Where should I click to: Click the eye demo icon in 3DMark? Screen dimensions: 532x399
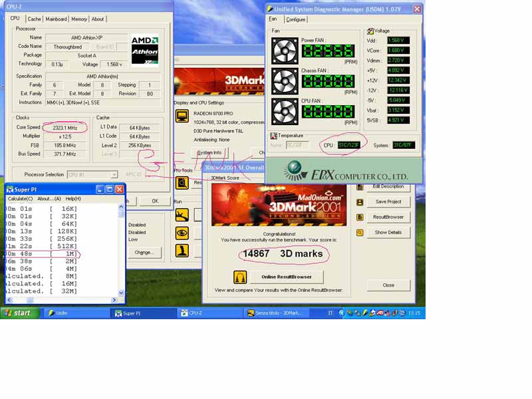click(x=182, y=233)
